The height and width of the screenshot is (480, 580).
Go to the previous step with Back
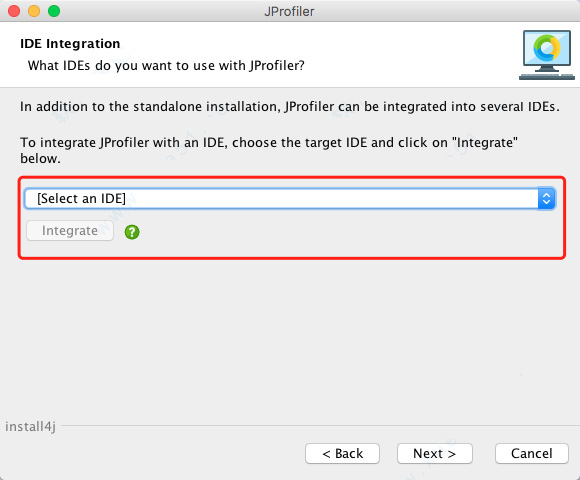tap(343, 453)
